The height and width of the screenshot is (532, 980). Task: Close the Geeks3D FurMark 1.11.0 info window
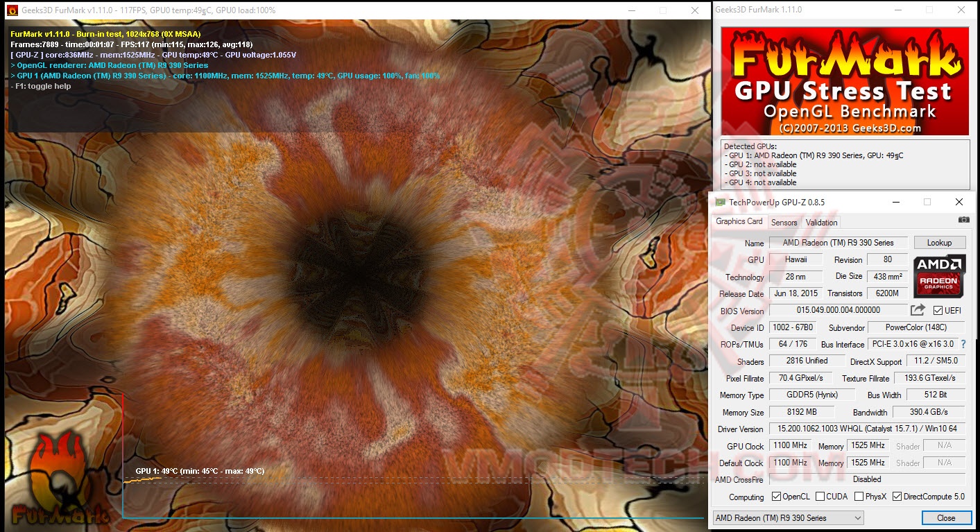961,10
